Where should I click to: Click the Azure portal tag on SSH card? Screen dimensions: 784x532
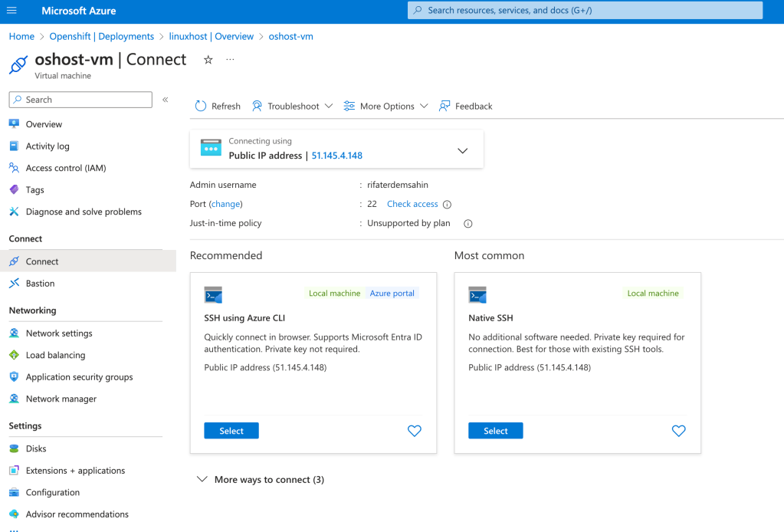tap(392, 294)
